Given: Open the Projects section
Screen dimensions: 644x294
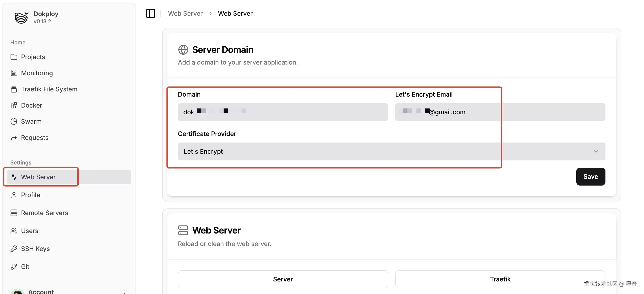Looking at the screenshot, I should (33, 57).
